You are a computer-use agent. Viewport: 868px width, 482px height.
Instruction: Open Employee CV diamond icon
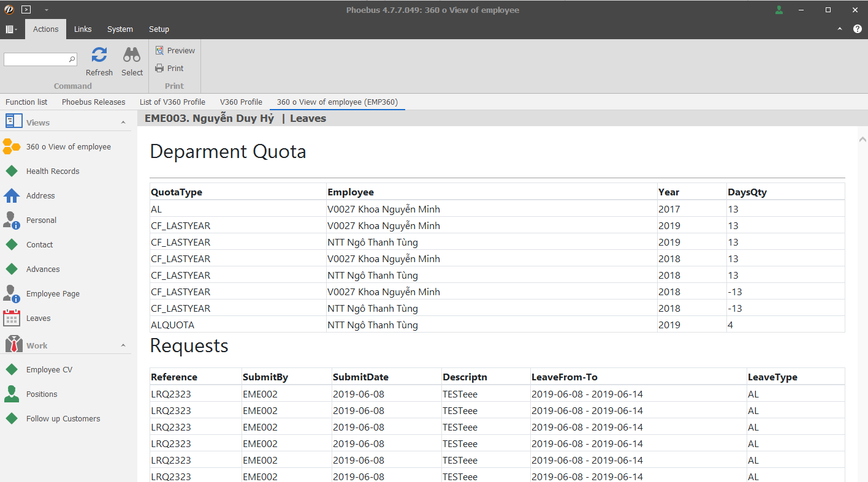12,370
